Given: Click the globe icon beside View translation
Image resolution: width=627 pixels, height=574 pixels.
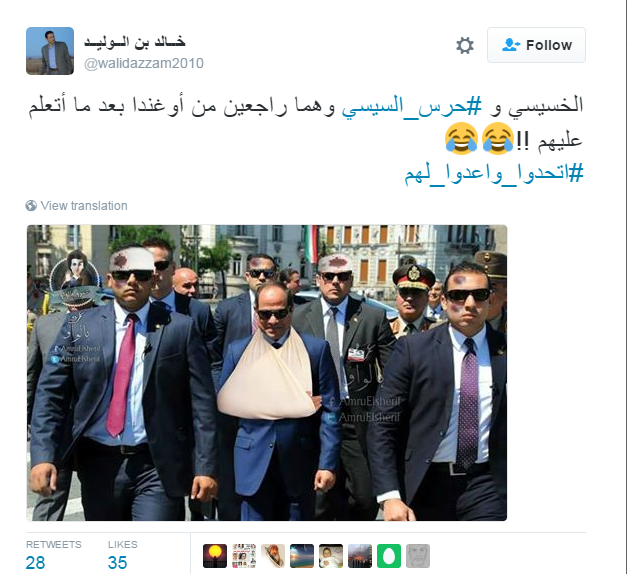Looking at the screenshot, I should [x=31, y=206].
